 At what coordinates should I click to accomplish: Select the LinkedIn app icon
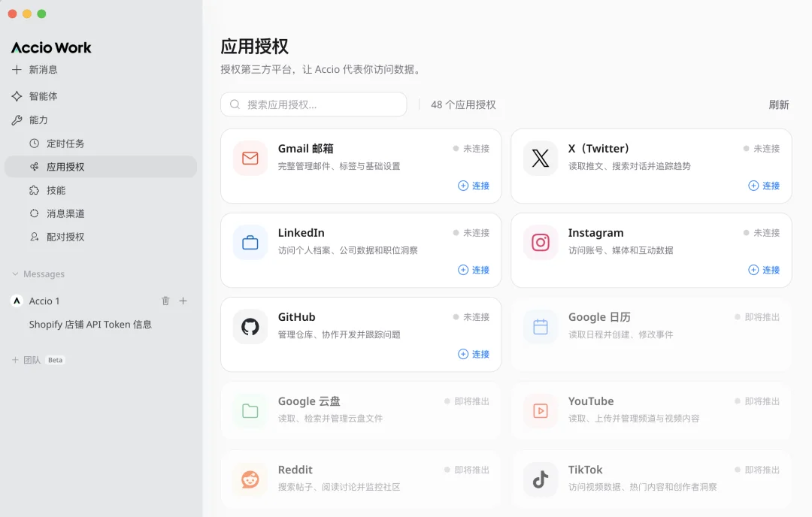250,243
